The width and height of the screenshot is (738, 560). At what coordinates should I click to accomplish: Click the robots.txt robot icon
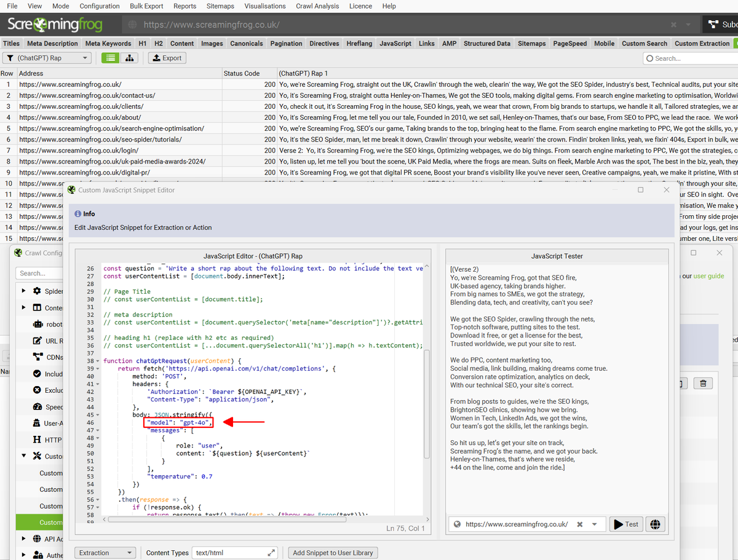click(38, 324)
